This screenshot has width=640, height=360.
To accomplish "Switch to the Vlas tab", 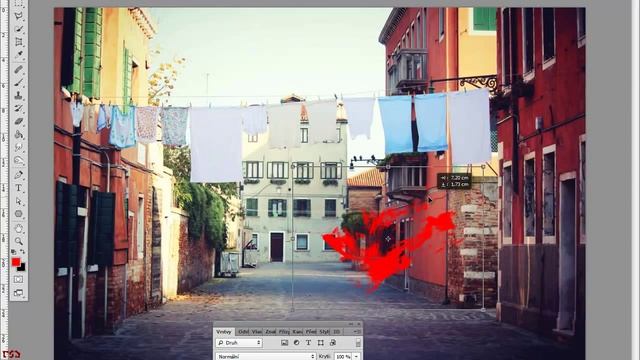I will tap(257, 332).
